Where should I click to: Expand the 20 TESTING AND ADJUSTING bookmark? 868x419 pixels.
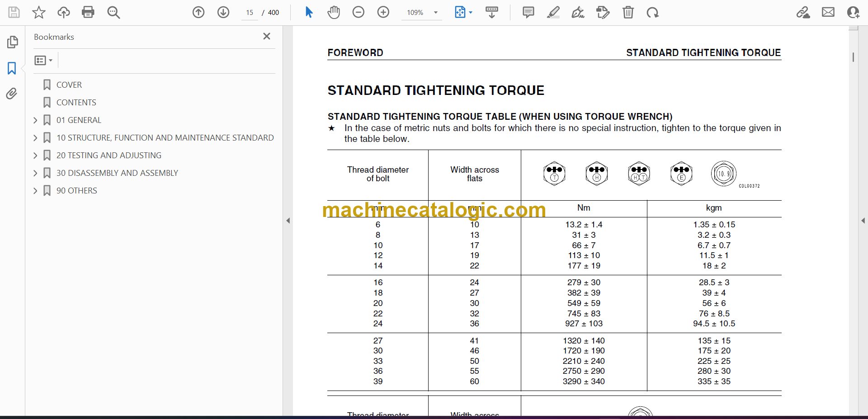tap(35, 155)
